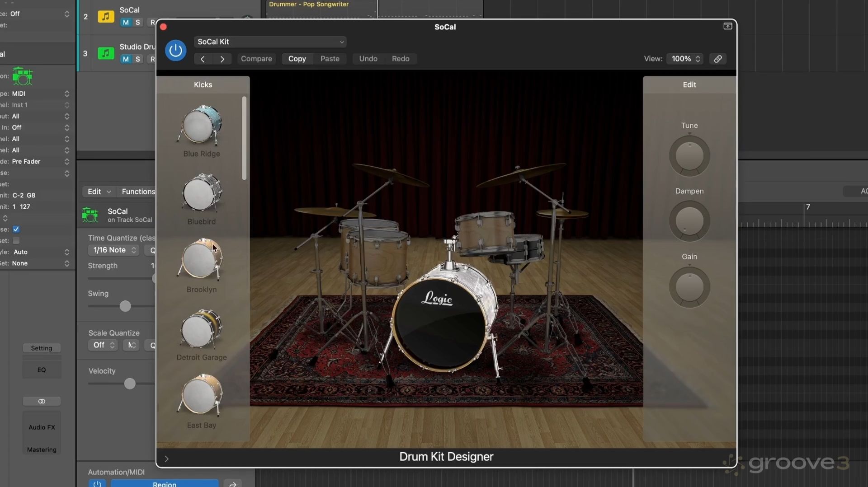The image size is (868, 487).
Task: Click the green drum kit icon in the track inspector
Action: tap(22, 76)
